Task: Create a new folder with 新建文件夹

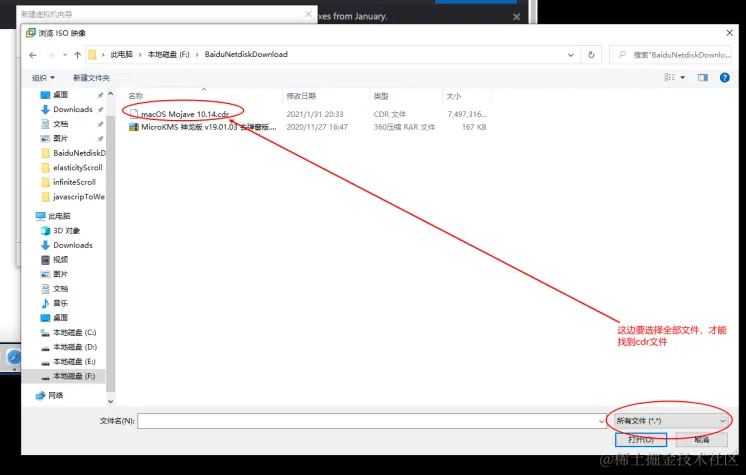Action: [x=91, y=78]
